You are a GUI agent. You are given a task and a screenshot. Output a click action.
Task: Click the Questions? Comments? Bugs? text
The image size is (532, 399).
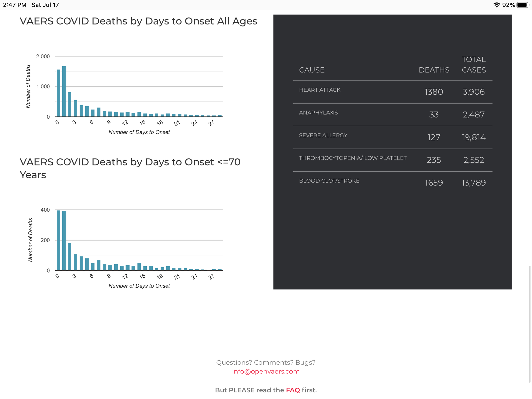point(266,362)
